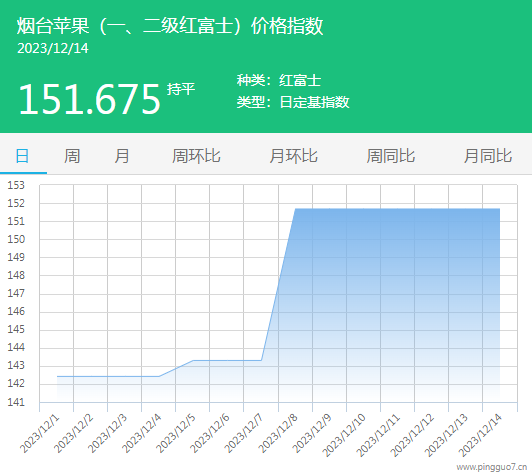Click the 烟台苹果 价格指数 title
This screenshot has height=475, width=532.
(x=170, y=26)
